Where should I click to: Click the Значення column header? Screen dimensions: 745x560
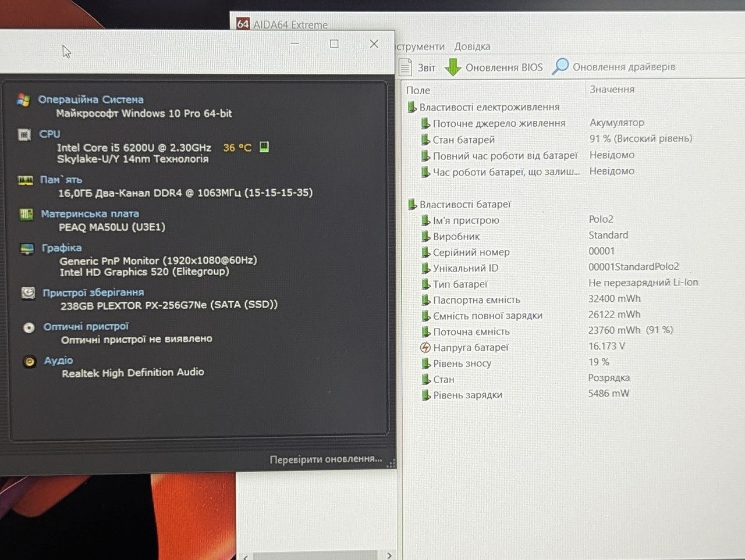point(612,90)
